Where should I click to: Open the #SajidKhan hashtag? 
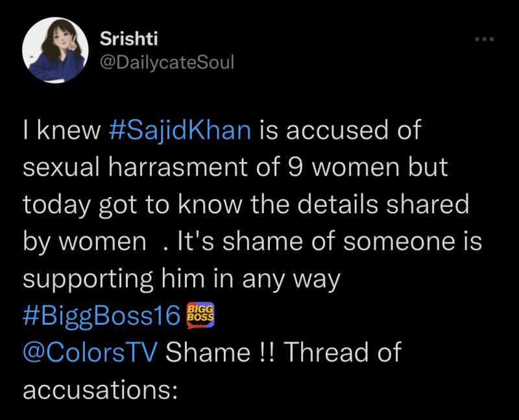coord(177,130)
